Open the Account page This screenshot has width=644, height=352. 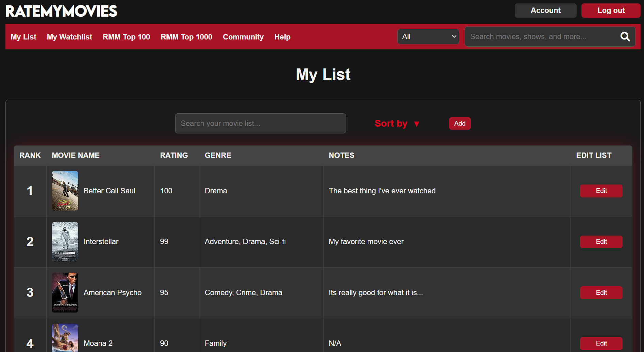click(x=545, y=11)
